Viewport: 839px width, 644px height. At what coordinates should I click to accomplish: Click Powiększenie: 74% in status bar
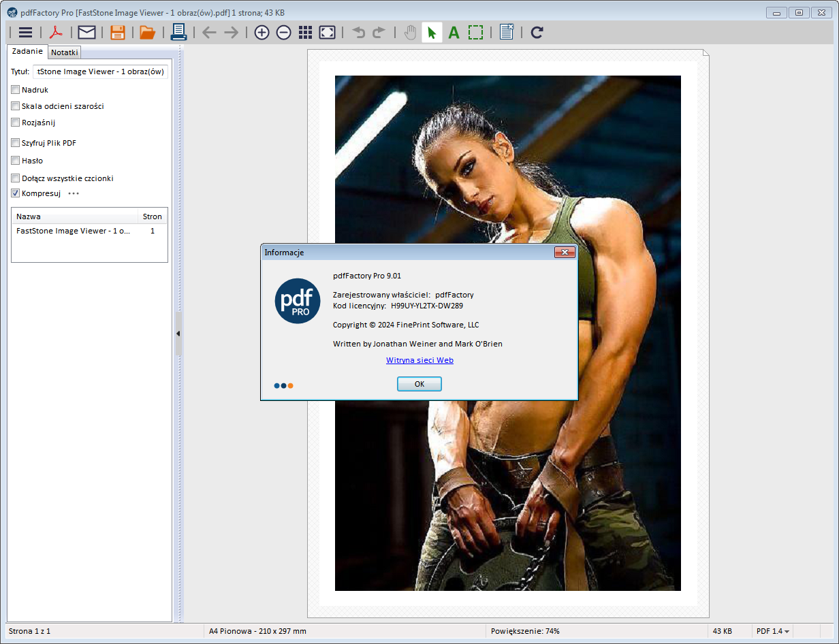(525, 631)
